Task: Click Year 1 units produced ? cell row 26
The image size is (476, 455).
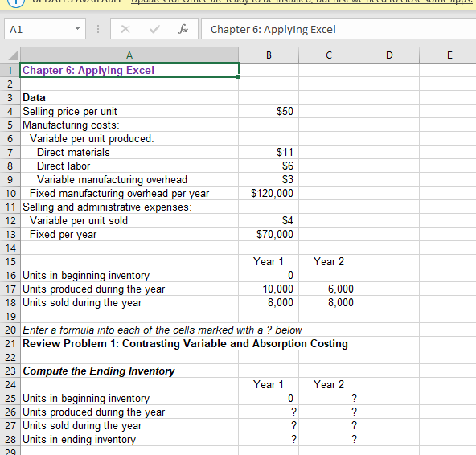Action: pos(269,412)
